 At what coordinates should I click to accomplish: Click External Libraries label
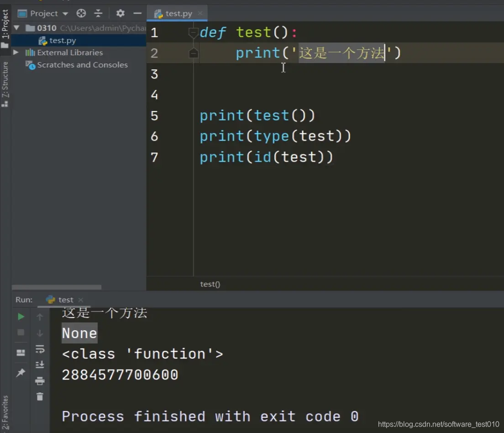(x=70, y=53)
